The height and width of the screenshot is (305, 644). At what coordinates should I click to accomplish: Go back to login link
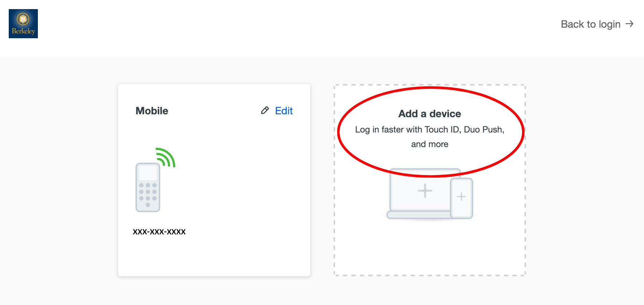[597, 24]
